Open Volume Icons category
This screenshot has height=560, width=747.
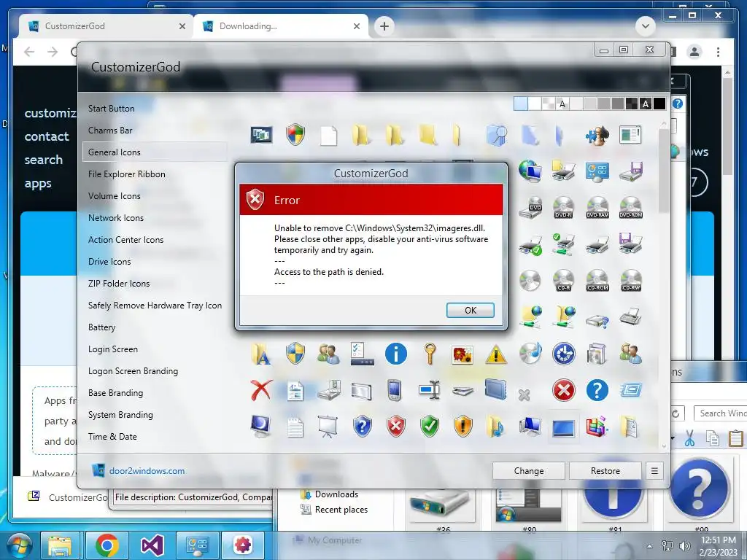point(115,196)
